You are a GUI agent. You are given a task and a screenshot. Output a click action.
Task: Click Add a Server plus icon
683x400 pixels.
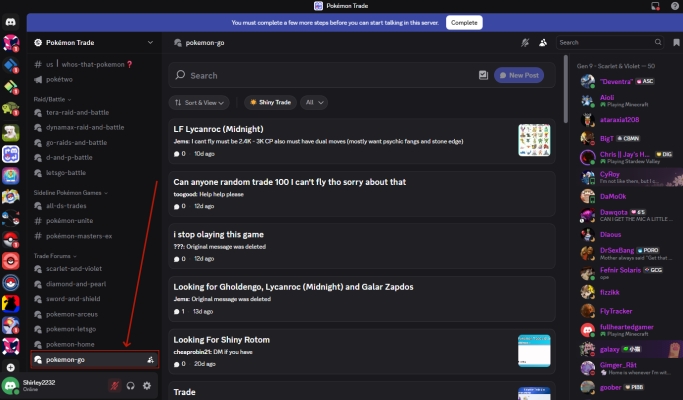11,368
